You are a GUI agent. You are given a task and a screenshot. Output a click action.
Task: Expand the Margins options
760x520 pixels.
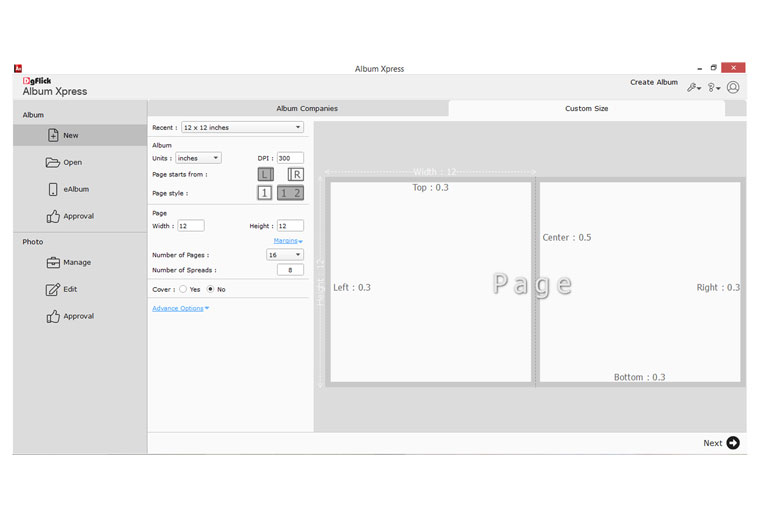[288, 241]
